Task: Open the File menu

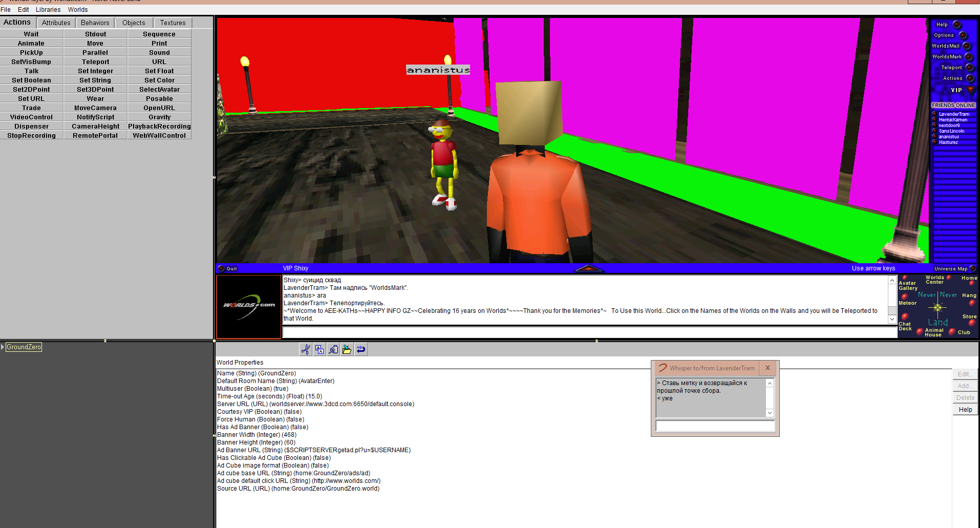Action: [6, 9]
